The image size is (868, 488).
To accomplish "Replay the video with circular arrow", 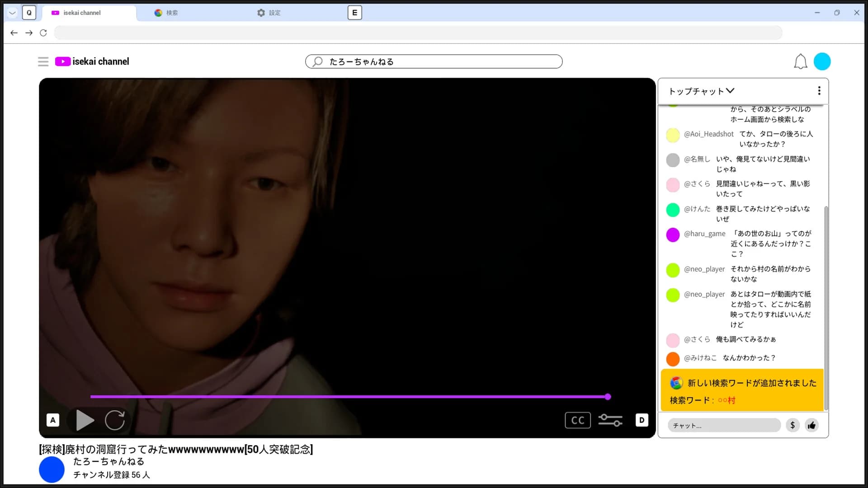I will [x=115, y=420].
